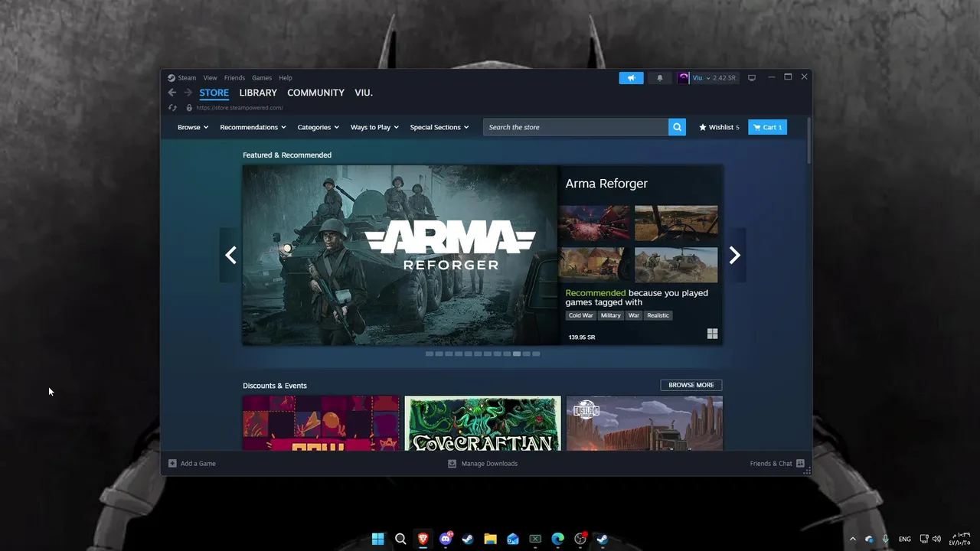This screenshot has height=551, width=980.
Task: Show next featured game arrow
Action: (734, 255)
